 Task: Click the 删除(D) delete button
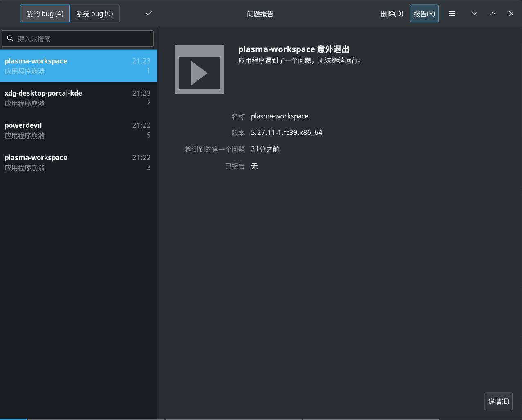click(392, 13)
